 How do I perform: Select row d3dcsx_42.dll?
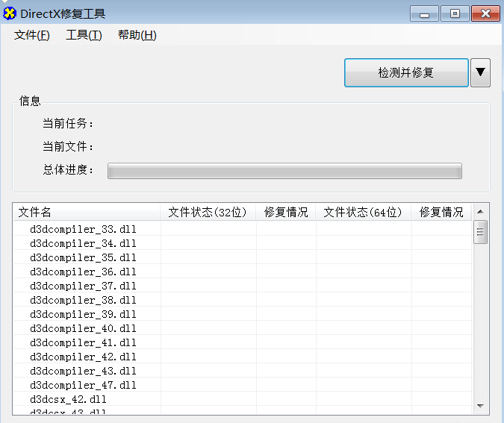coord(243,399)
